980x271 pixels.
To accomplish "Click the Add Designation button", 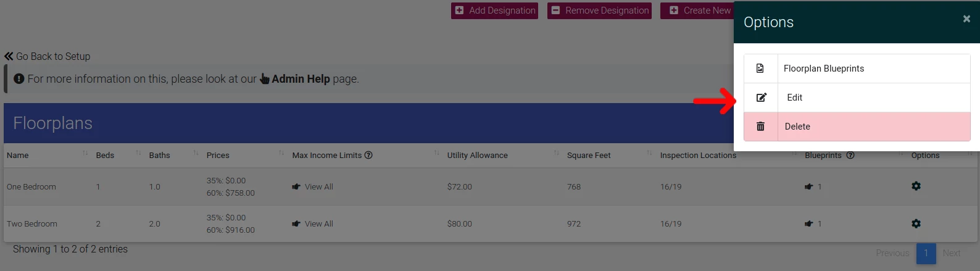I will coord(494,10).
